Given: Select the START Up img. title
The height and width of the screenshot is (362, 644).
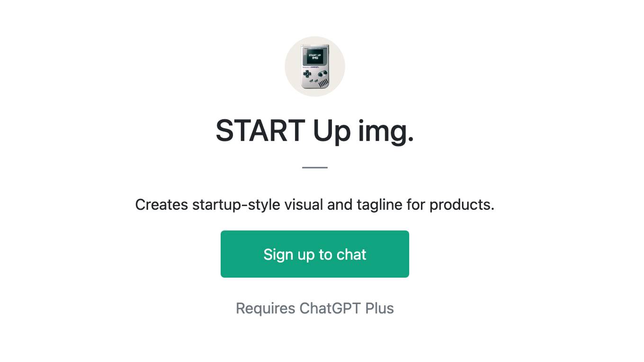Looking at the screenshot, I should 315,131.
